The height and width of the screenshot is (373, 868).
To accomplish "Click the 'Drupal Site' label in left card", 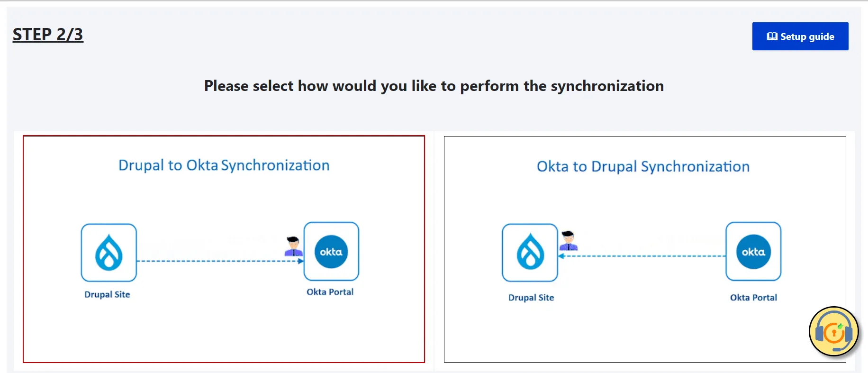I will [x=107, y=294].
